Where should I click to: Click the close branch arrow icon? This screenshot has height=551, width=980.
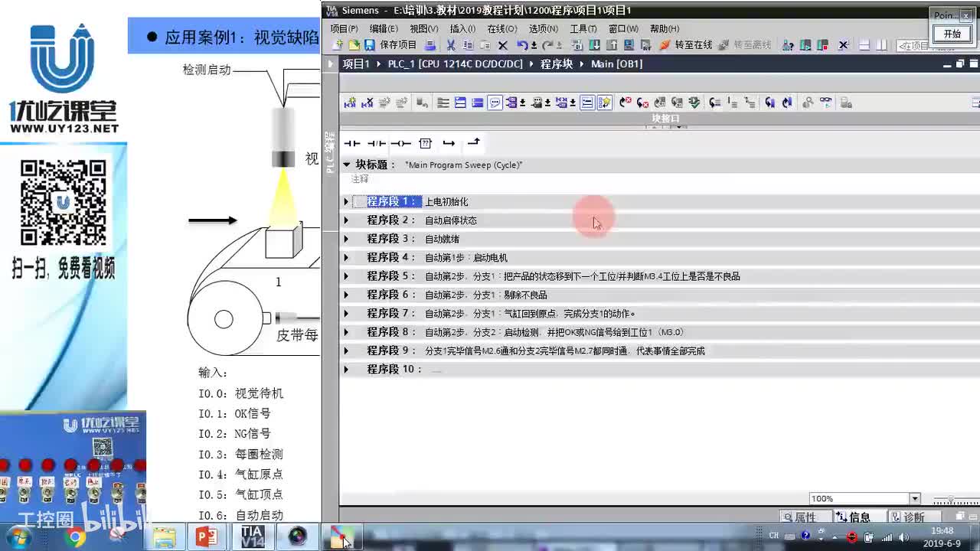click(473, 142)
